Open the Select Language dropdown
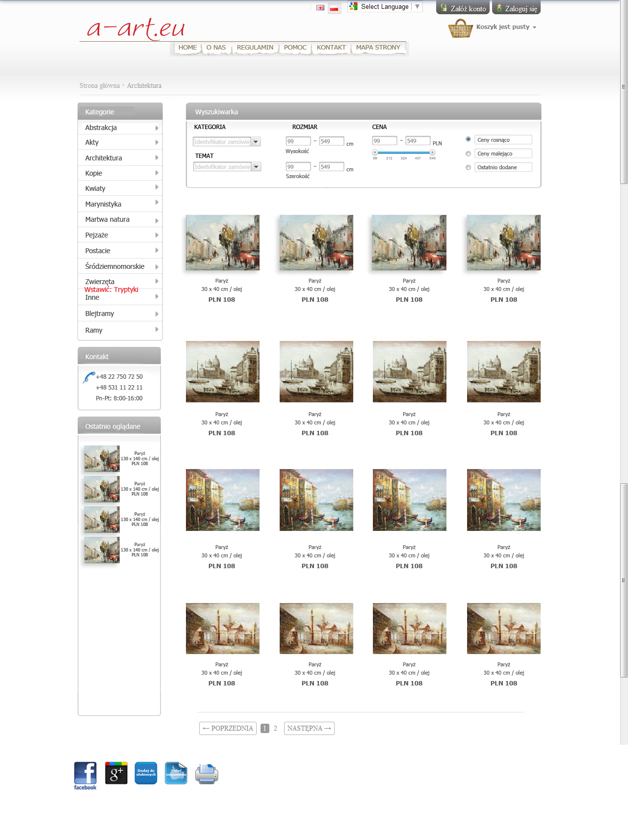The image size is (628, 840). 385,7
